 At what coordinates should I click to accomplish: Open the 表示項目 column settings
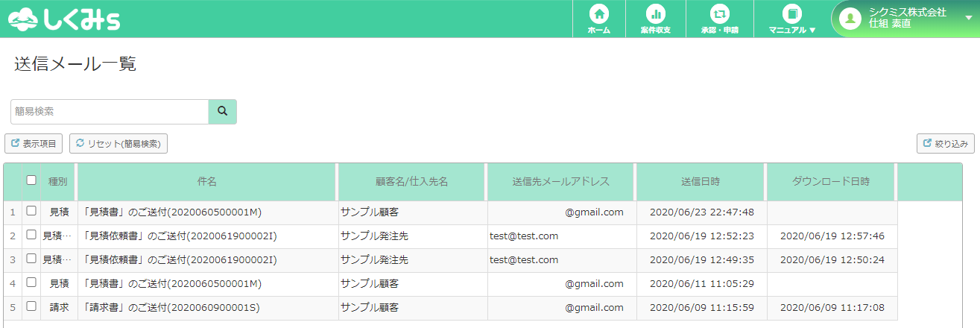(x=34, y=143)
